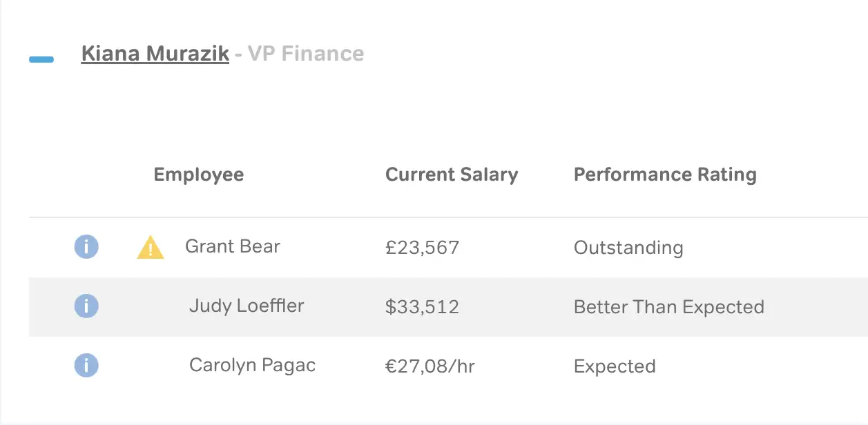Screen dimensions: 868x425
Task: Click the Current Salary column header
Action: coord(452,175)
